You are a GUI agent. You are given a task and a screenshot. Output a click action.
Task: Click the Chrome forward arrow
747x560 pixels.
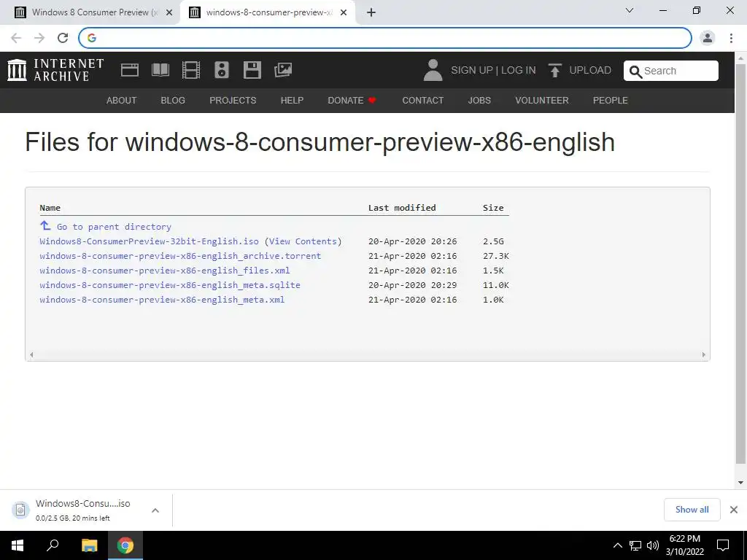39,38
